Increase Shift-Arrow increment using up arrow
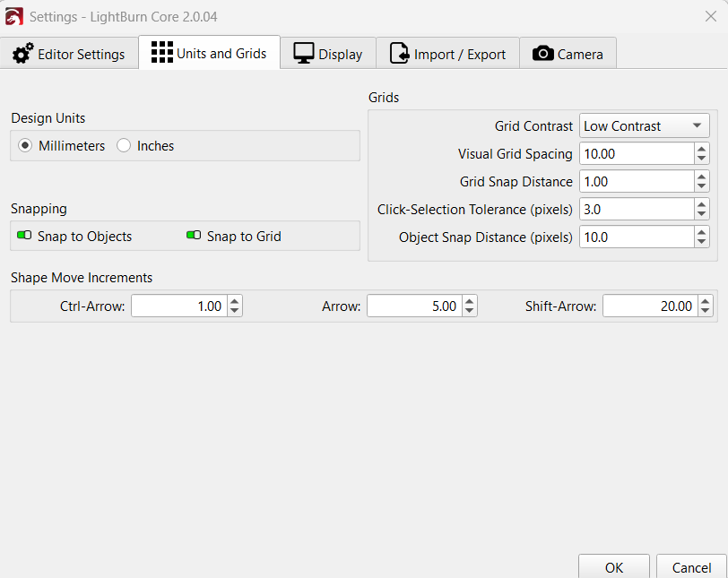The image size is (728, 578). (706, 302)
